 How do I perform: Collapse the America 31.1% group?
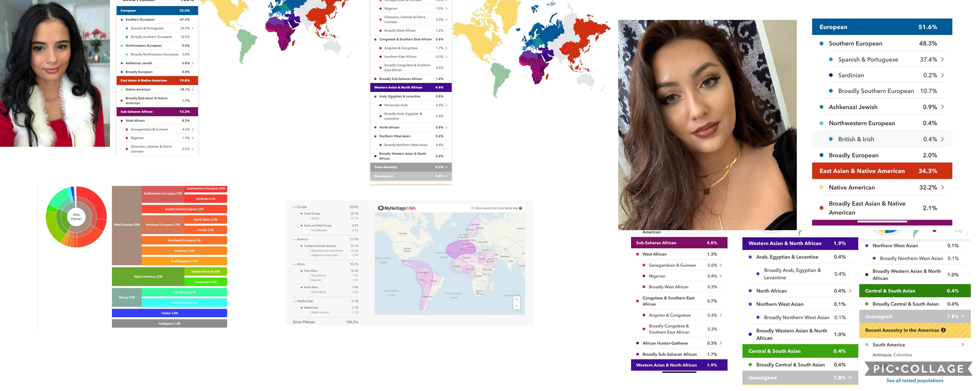tap(294, 240)
